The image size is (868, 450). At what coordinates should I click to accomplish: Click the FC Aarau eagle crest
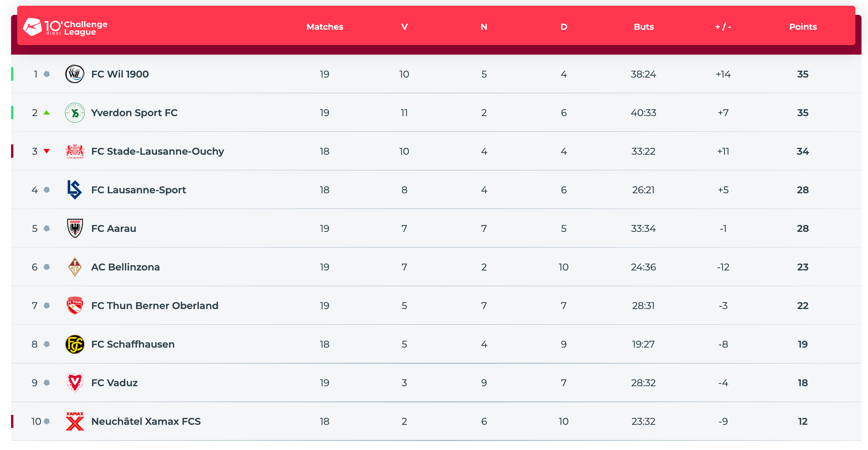coord(75,228)
